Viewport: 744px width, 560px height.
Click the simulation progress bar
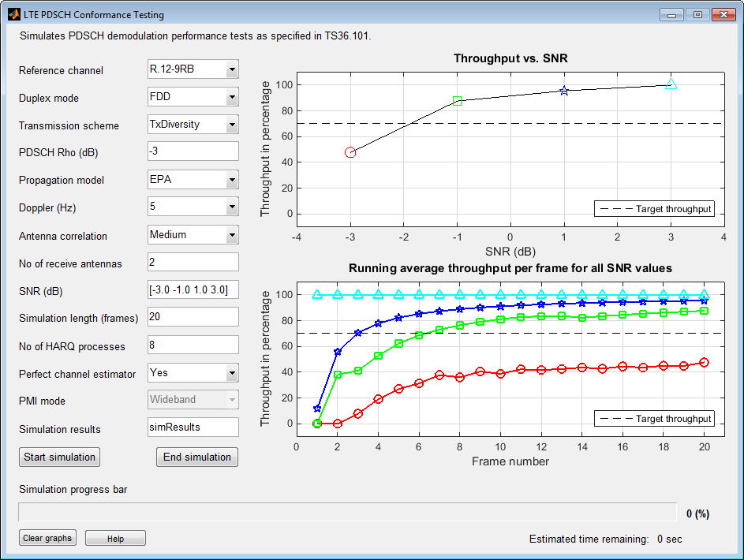(347, 512)
